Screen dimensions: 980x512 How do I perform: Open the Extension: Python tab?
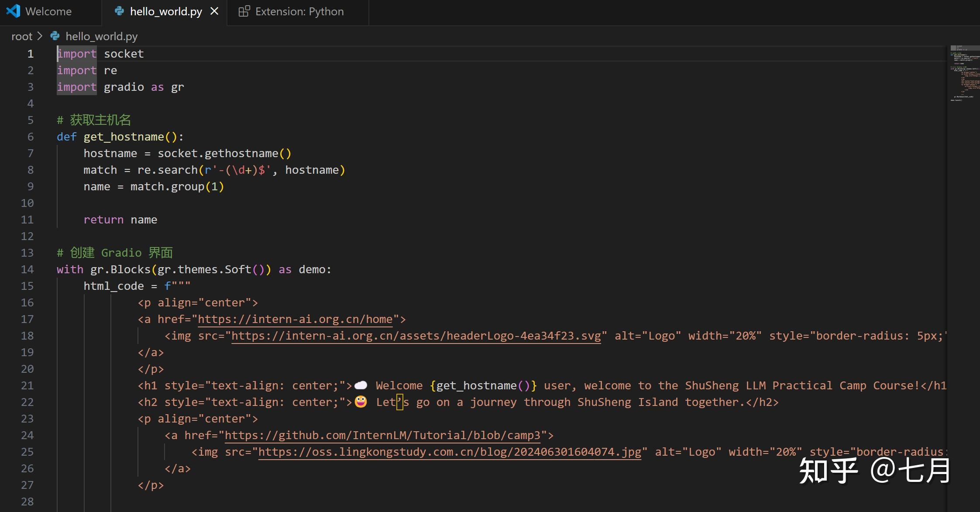299,11
